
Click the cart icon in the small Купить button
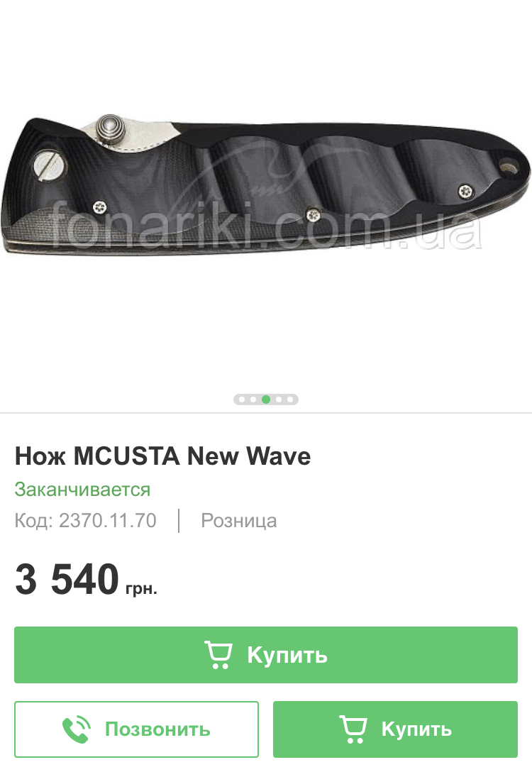[x=353, y=729]
